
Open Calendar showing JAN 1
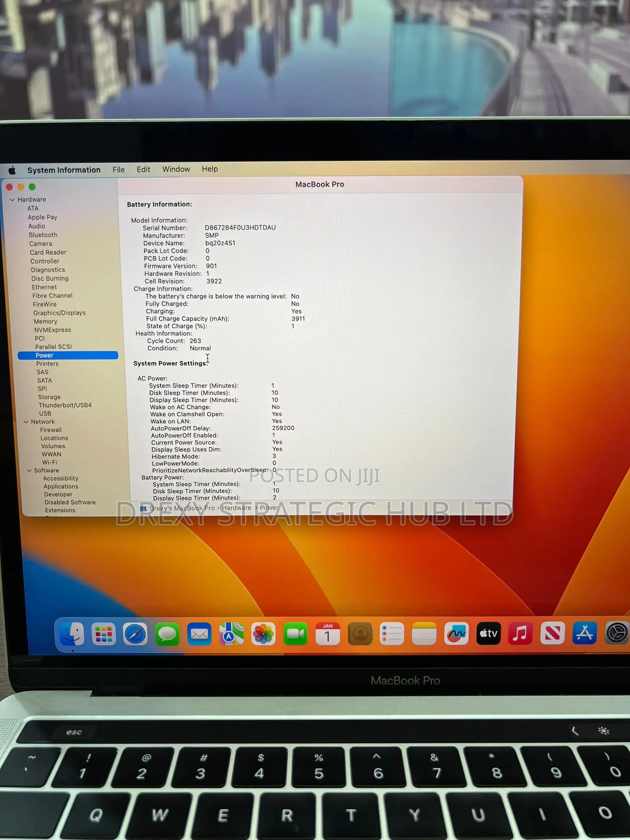[x=328, y=634]
